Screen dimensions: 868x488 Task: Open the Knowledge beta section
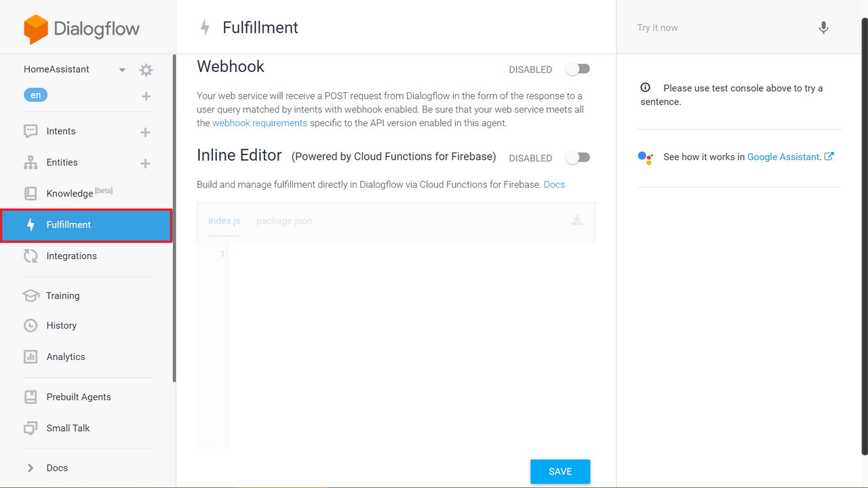[x=79, y=193]
